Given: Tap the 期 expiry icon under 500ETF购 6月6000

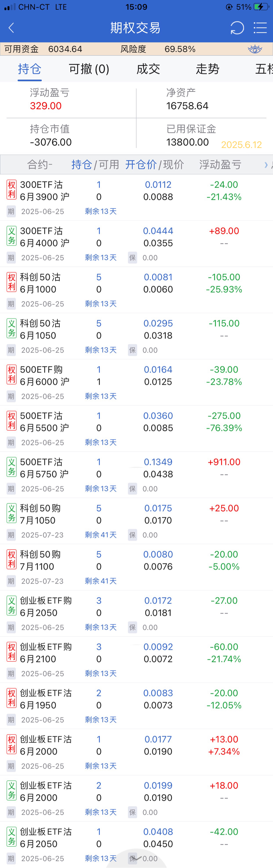Looking at the screenshot, I should [x=11, y=396].
